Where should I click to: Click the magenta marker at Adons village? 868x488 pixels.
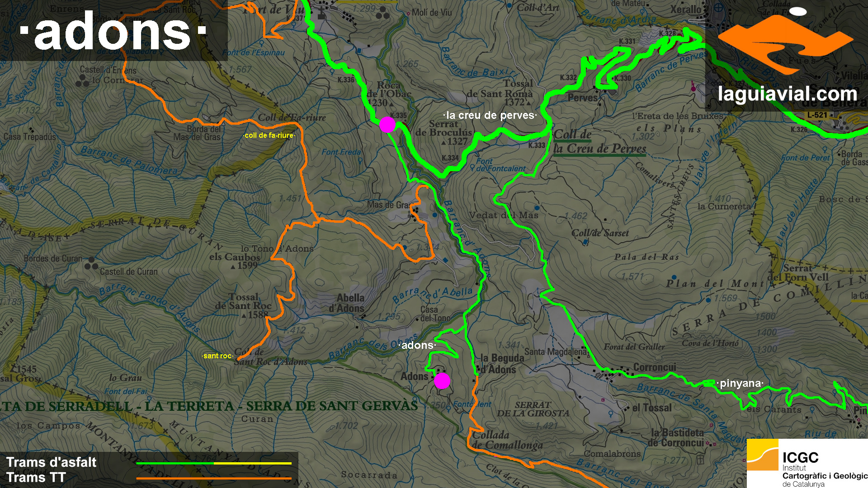[442, 381]
